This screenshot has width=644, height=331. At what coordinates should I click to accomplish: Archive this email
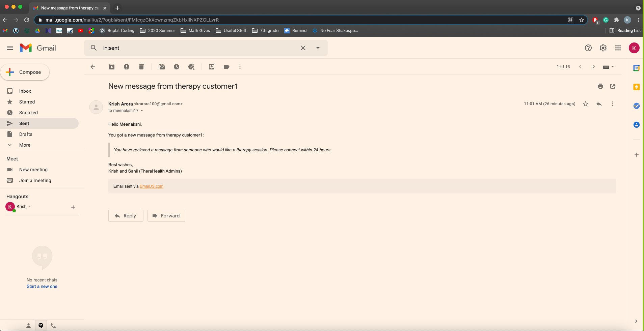pyautogui.click(x=112, y=67)
